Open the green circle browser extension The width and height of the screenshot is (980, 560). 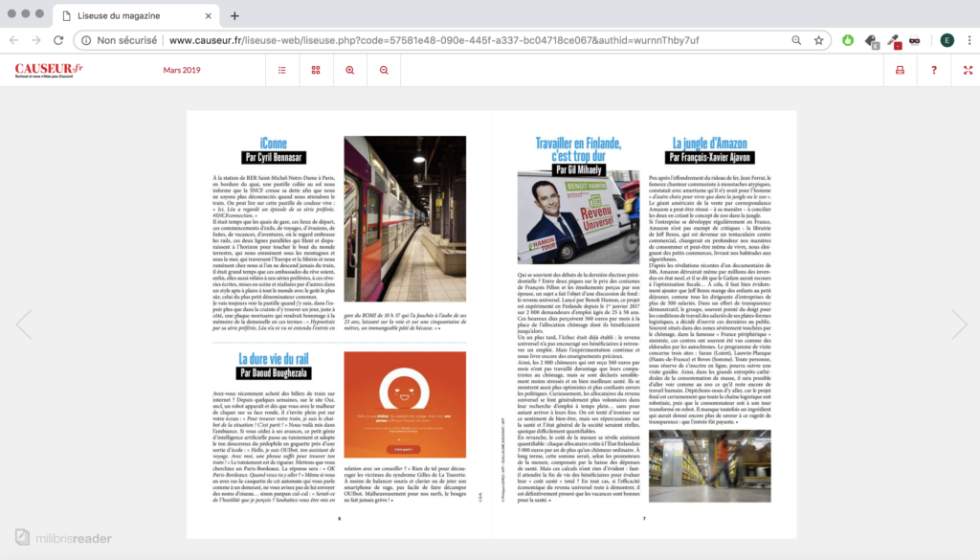(848, 40)
